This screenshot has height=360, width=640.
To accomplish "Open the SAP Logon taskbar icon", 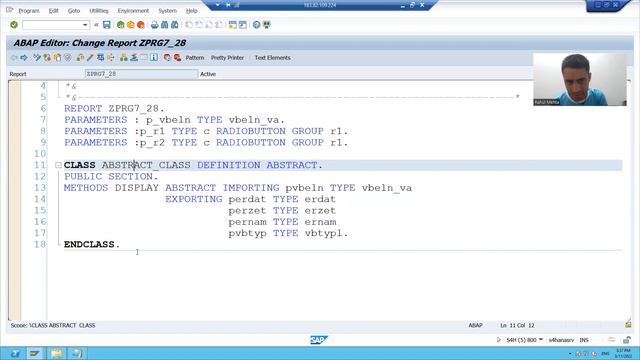I will [x=35, y=353].
